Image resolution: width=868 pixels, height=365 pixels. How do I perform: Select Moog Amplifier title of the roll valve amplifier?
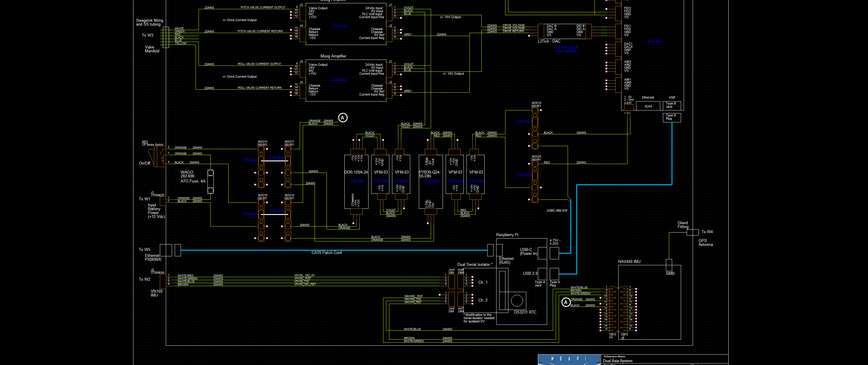[x=333, y=56]
